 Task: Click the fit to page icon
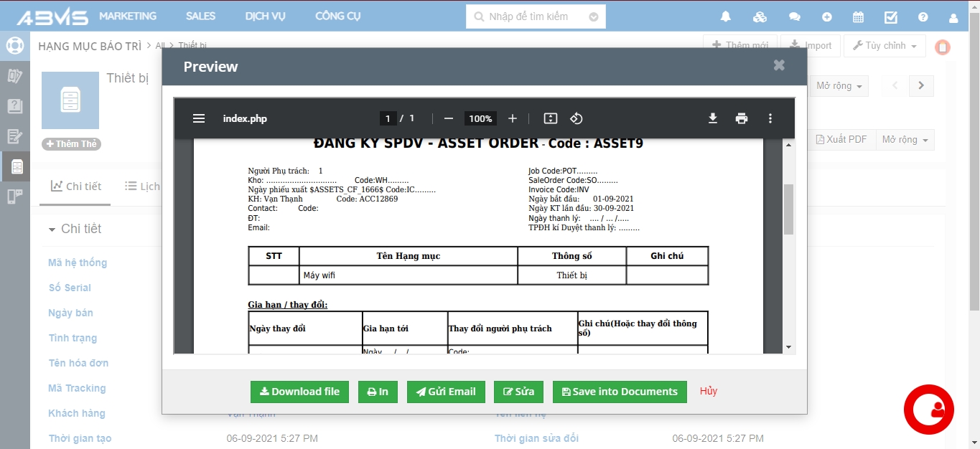551,118
